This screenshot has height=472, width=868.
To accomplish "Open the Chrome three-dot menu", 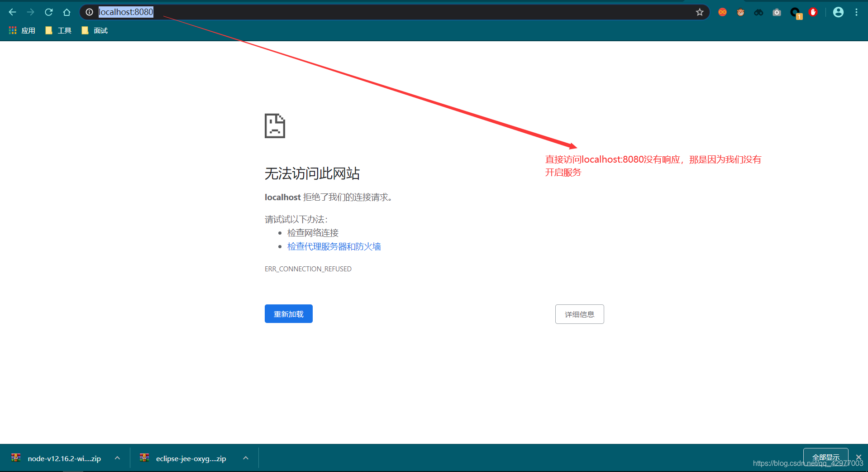I will pyautogui.click(x=856, y=12).
